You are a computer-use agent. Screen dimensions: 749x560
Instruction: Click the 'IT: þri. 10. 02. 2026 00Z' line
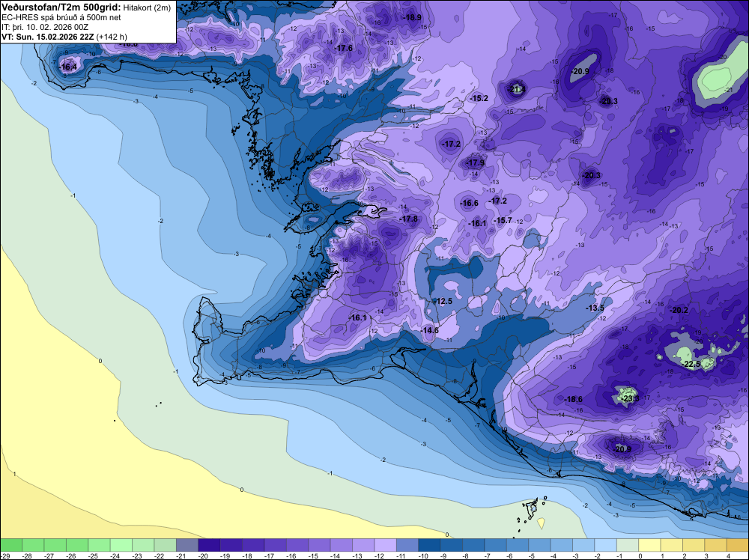tap(45, 27)
